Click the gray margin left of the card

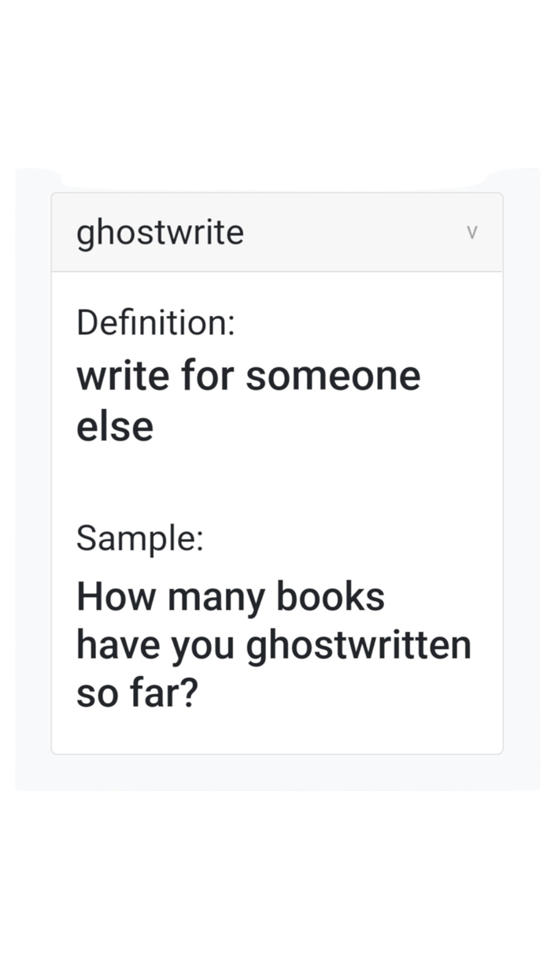[x=33, y=473]
